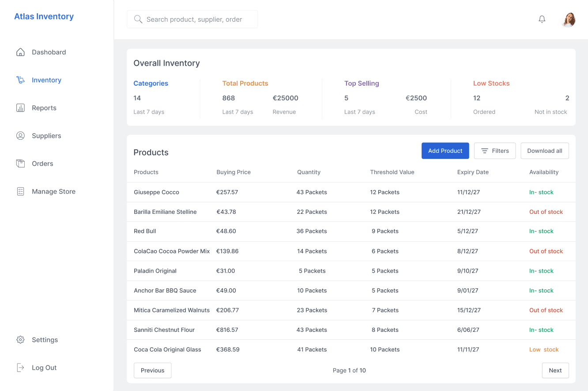Open Reports via bar chart icon

point(20,108)
